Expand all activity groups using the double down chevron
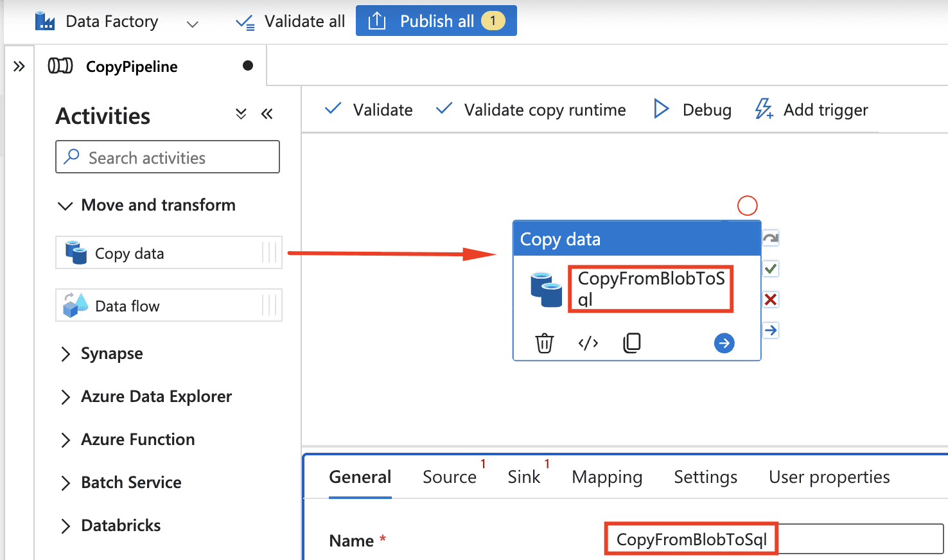The image size is (948, 560). click(241, 114)
